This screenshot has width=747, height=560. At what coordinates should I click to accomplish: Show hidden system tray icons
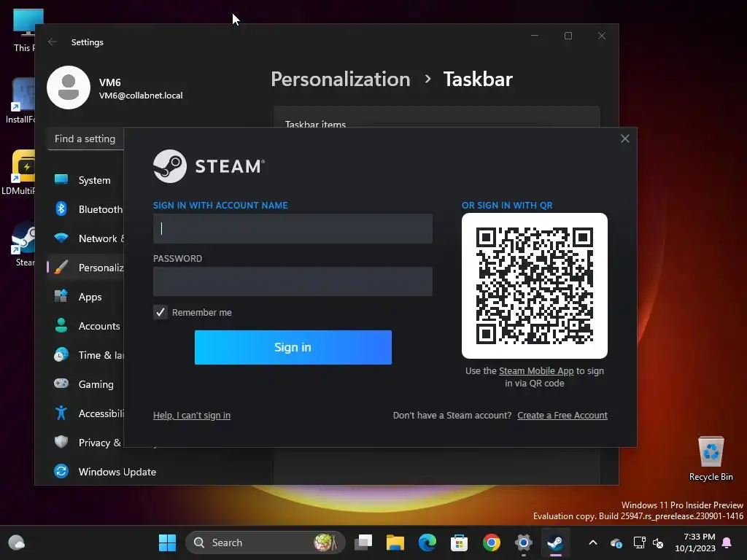click(592, 542)
